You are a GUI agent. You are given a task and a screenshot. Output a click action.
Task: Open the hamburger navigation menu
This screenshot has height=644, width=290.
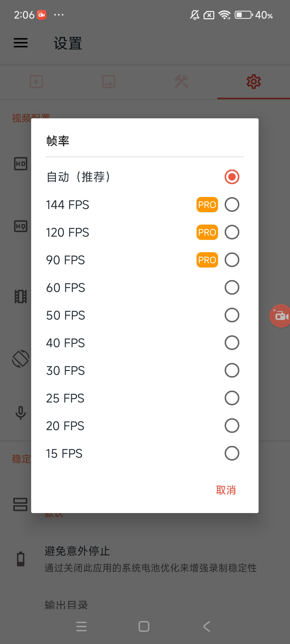21,43
